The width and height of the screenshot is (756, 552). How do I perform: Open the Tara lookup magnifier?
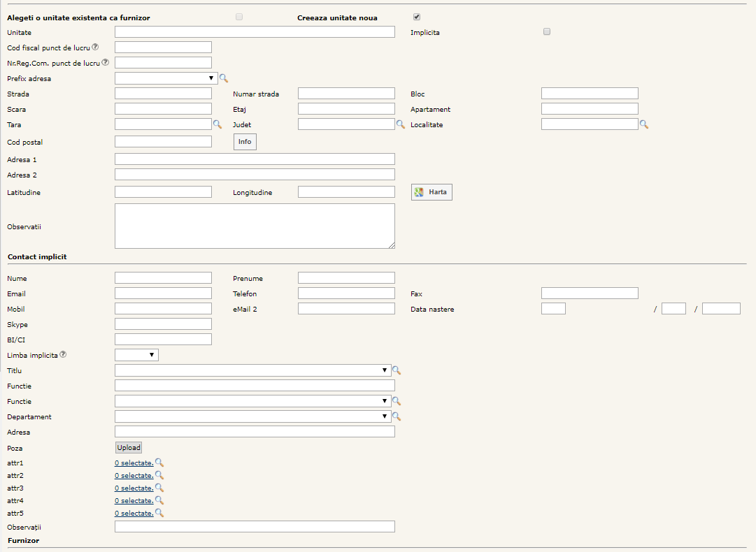coord(217,124)
